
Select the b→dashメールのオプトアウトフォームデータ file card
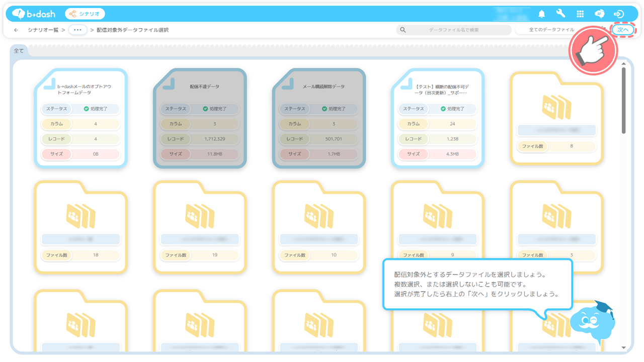(x=81, y=118)
